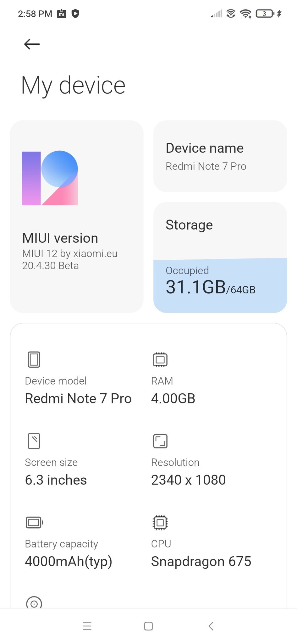
Task: Tap the Snapdragon 675 CPU entry
Action: point(201,561)
